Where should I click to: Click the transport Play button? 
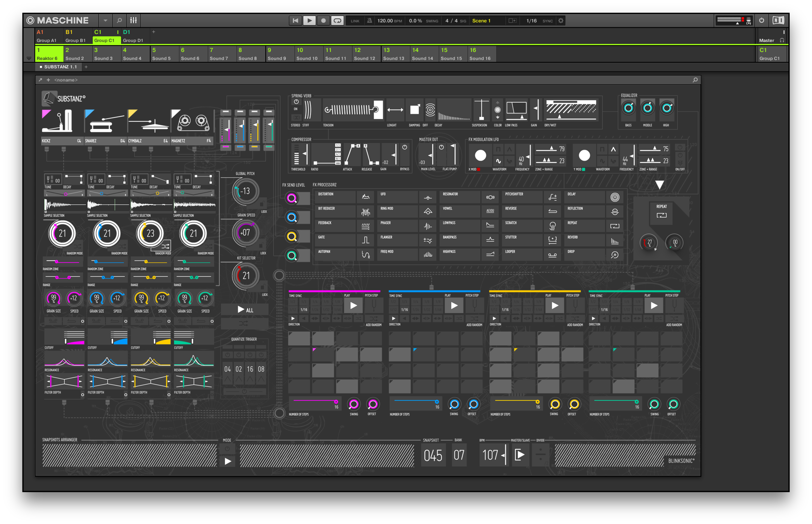[x=309, y=20]
